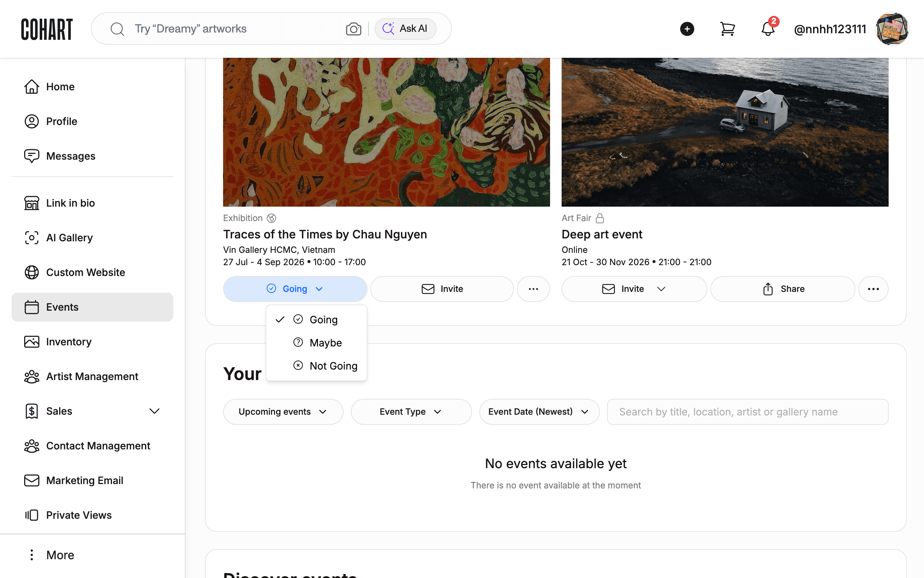Click Invite for Traces of the Times

pos(442,289)
